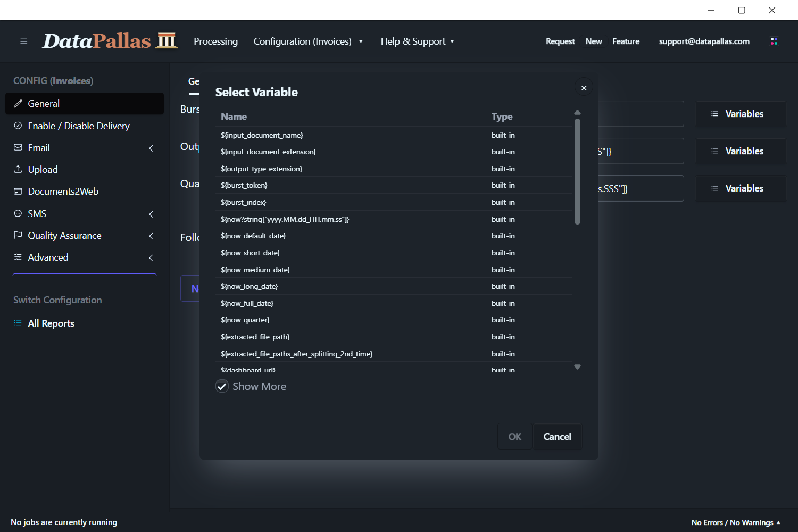Click the Enable / Disable Delivery check icon
Viewport: 798px width, 532px height.
point(18,126)
